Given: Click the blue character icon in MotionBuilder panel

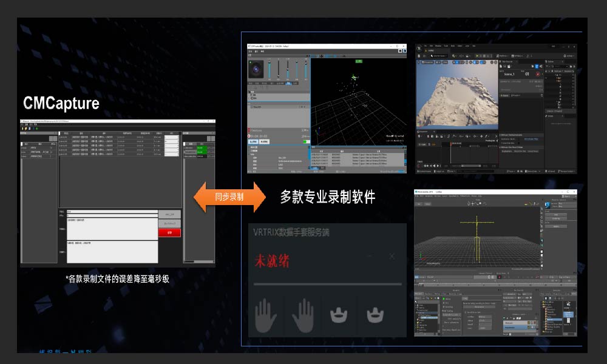Looking at the screenshot, I should point(548,204).
